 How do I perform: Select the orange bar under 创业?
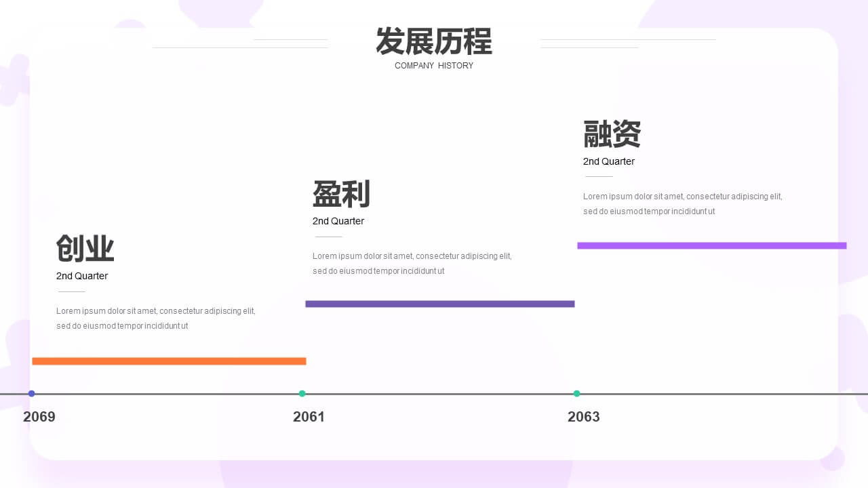[169, 361]
